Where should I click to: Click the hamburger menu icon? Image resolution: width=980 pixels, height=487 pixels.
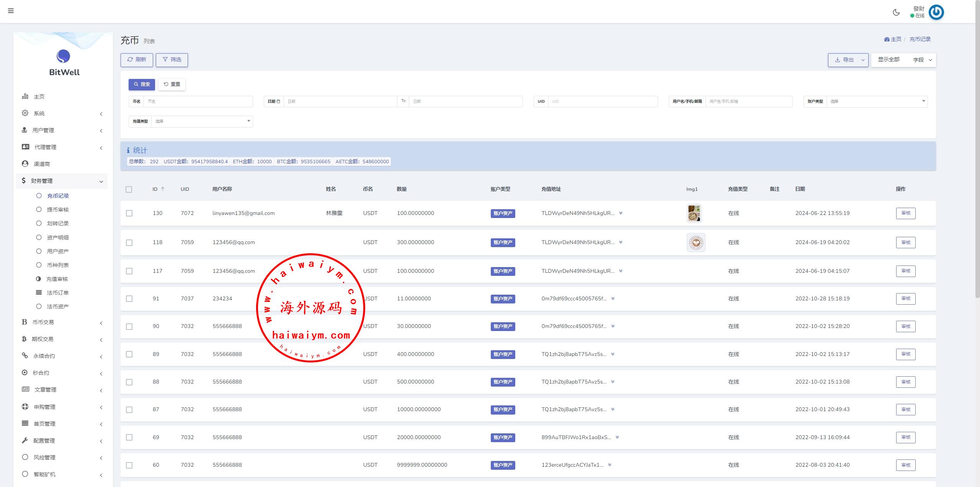click(x=11, y=11)
